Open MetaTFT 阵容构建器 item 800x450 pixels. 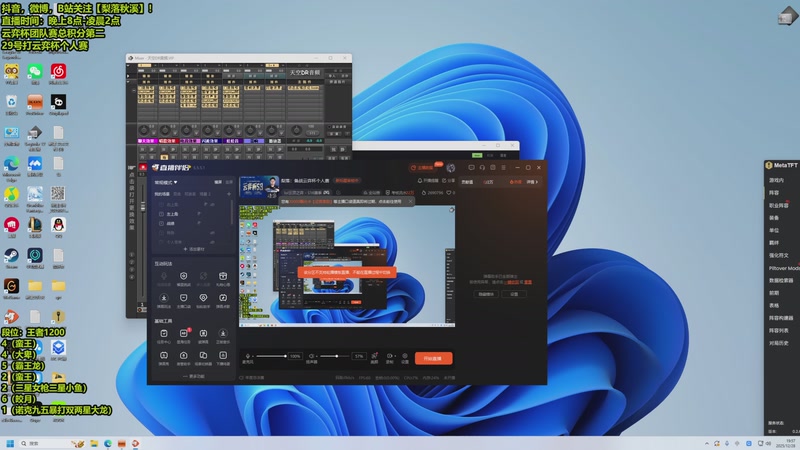pos(781,318)
